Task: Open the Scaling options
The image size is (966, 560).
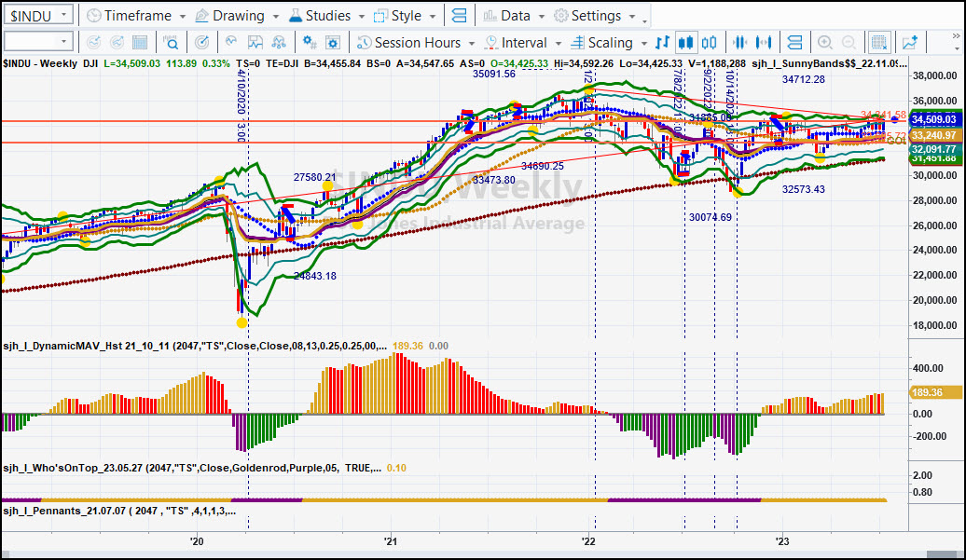Action: tap(602, 43)
